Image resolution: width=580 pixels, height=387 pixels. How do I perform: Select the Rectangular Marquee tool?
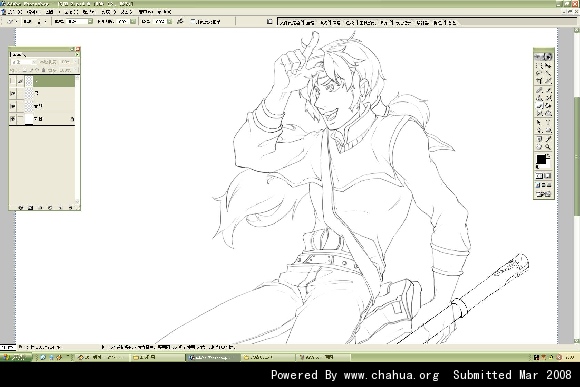(539, 65)
